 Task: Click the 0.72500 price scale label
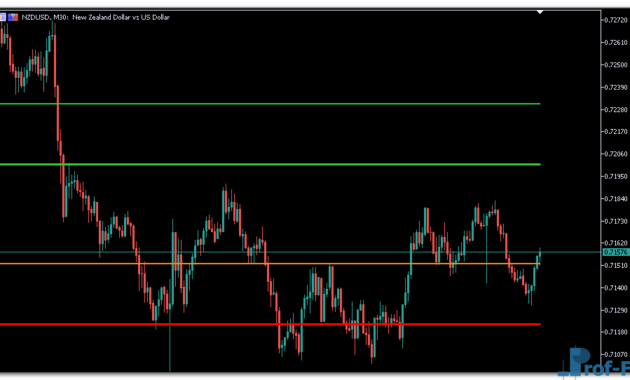[x=616, y=65]
